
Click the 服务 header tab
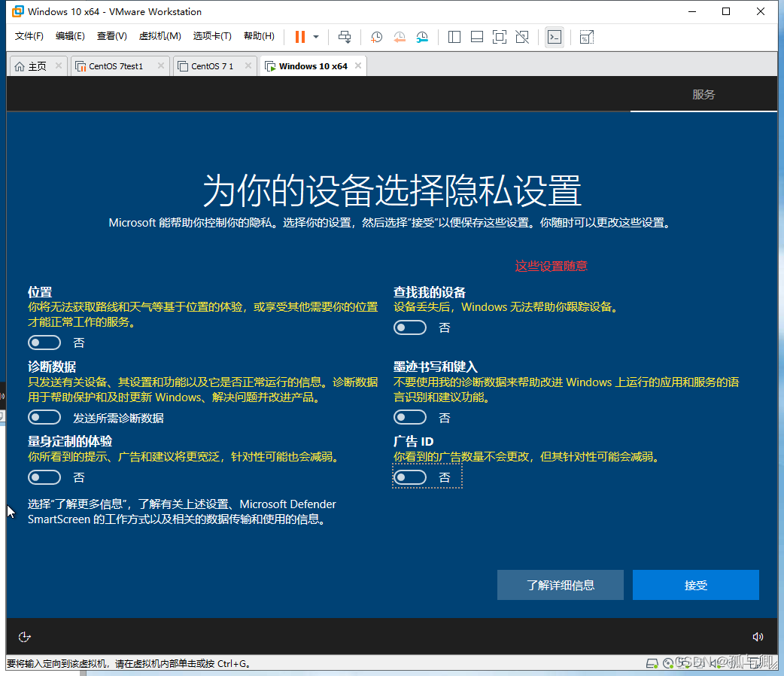click(x=703, y=95)
